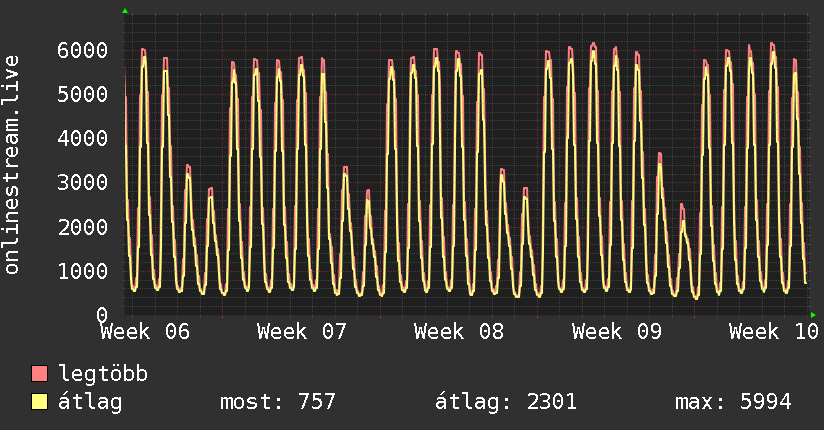Screen dimensions: 824x430
Task: Click the legtöbb legend label
Action: (x=103, y=374)
